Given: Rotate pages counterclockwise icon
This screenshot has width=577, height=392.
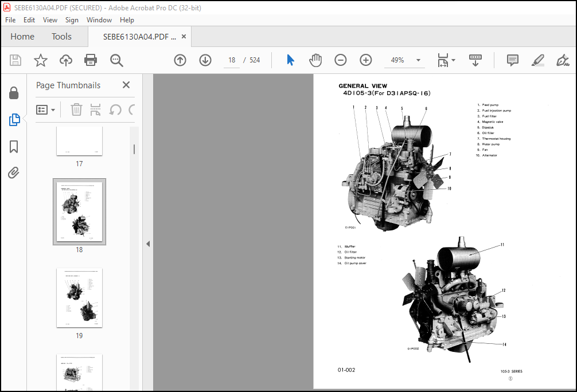Looking at the screenshot, I should click(115, 109).
